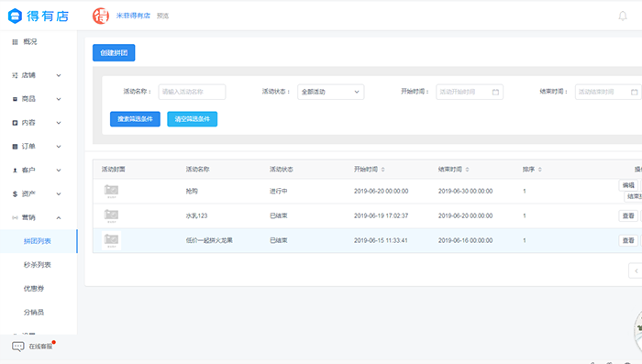Click the 活动封面 column header
Viewport: 642px width, 364px height.
[114, 170]
